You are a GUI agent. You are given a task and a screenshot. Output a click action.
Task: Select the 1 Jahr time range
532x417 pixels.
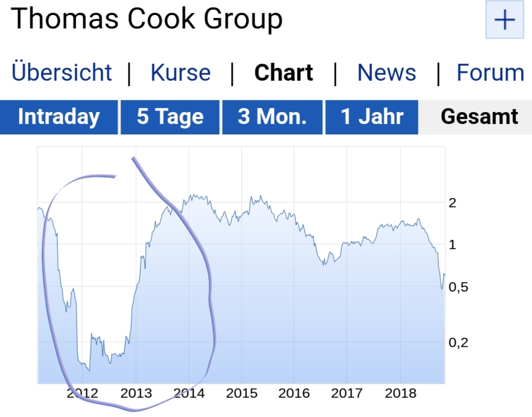coord(371,116)
